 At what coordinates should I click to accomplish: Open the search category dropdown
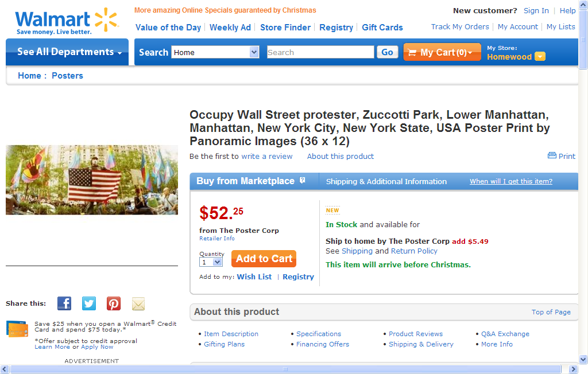point(254,52)
